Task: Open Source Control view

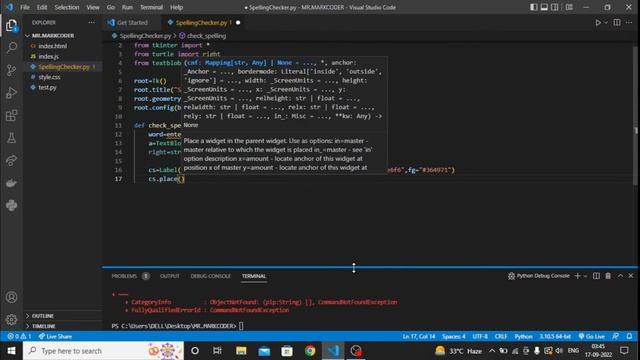Action: (x=11, y=70)
